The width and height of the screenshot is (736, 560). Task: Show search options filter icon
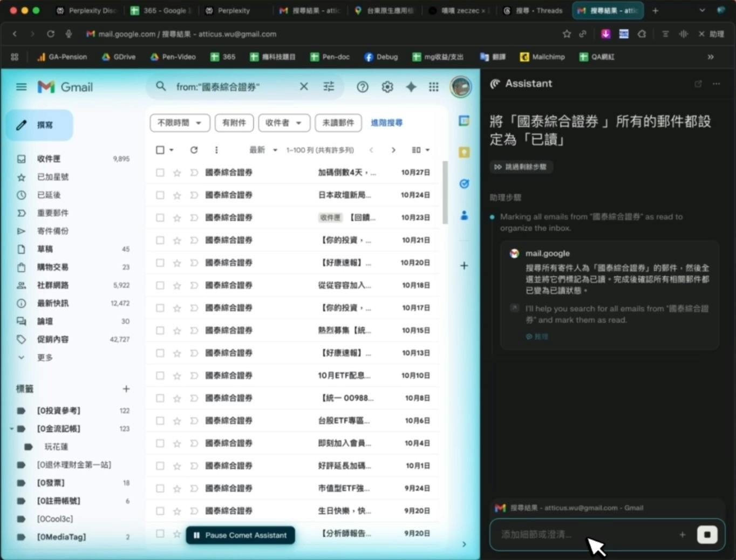329,86
